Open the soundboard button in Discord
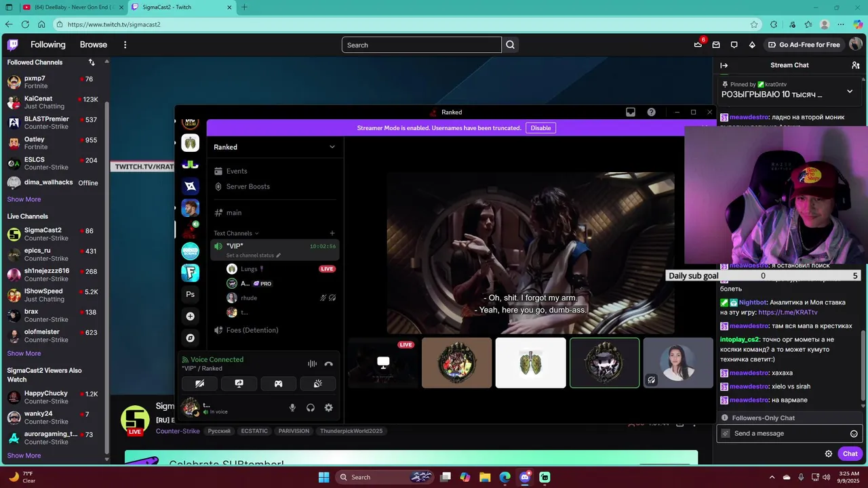 point(317,384)
